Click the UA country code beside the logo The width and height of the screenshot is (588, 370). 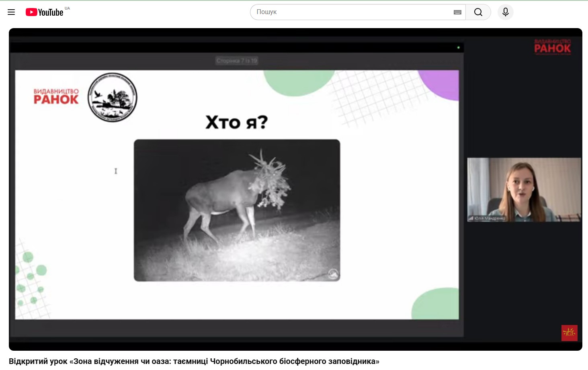[x=67, y=8]
